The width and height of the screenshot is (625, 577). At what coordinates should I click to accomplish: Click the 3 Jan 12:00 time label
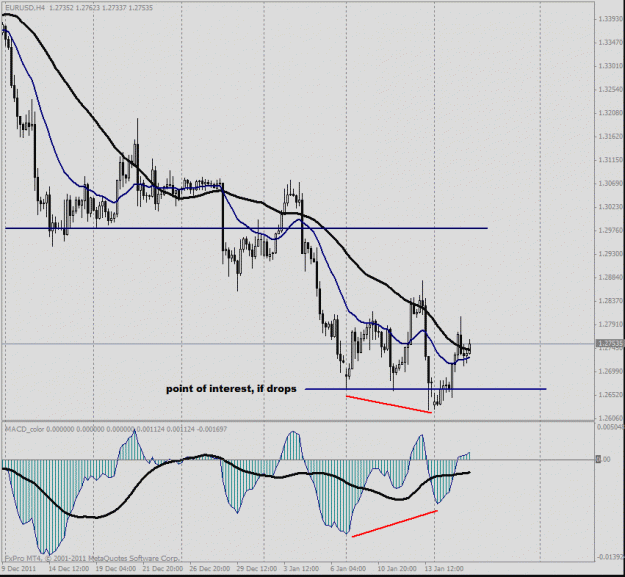pos(301,569)
